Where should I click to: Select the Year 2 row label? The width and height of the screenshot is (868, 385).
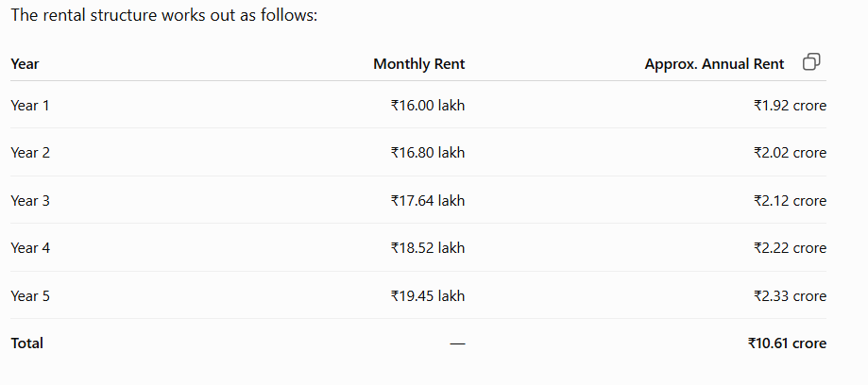(x=30, y=153)
